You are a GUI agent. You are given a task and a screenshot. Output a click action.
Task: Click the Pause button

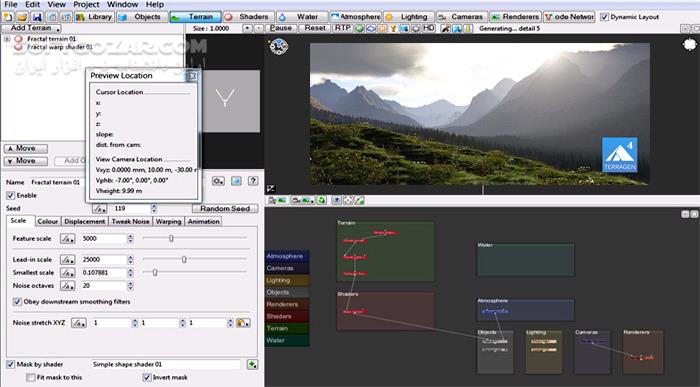(x=281, y=28)
